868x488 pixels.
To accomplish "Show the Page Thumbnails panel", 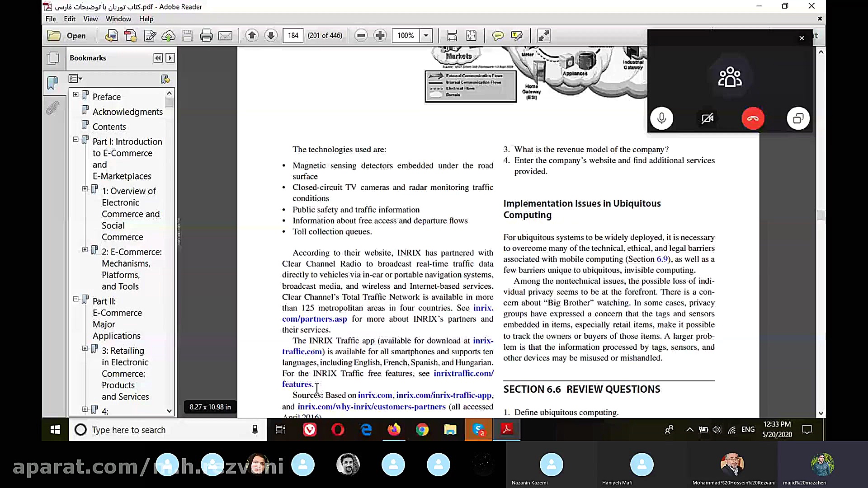I will click(53, 58).
